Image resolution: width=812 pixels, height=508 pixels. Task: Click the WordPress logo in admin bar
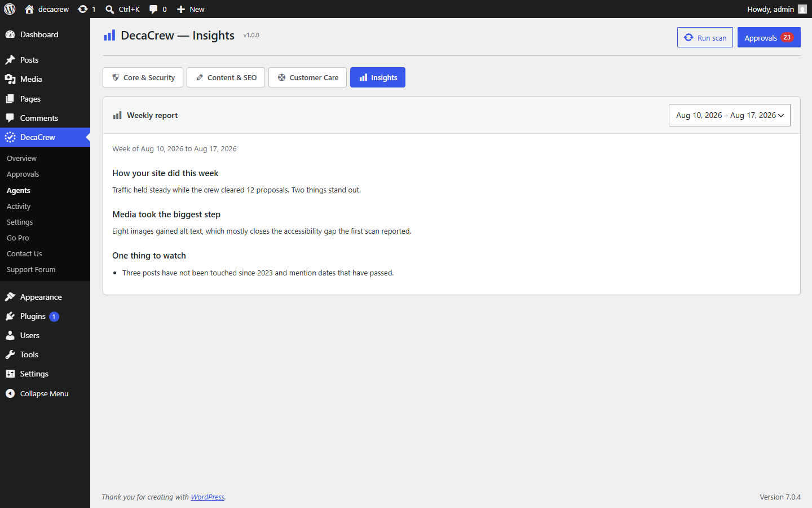click(10, 9)
